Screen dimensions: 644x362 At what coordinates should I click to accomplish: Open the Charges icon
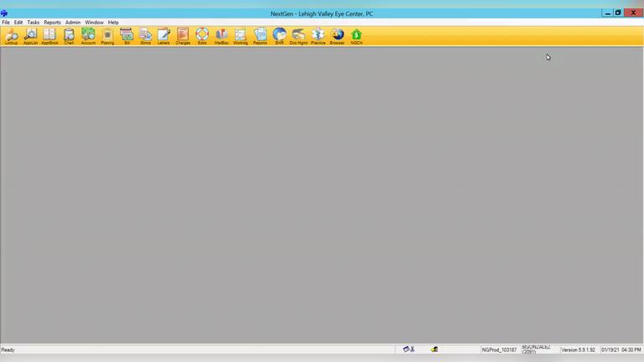point(183,35)
